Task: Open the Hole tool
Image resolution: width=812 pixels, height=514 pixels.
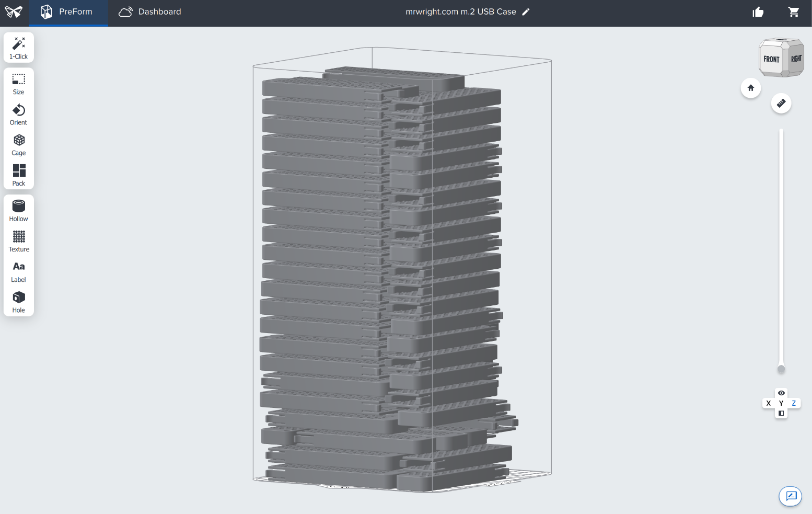Action: pos(19,302)
